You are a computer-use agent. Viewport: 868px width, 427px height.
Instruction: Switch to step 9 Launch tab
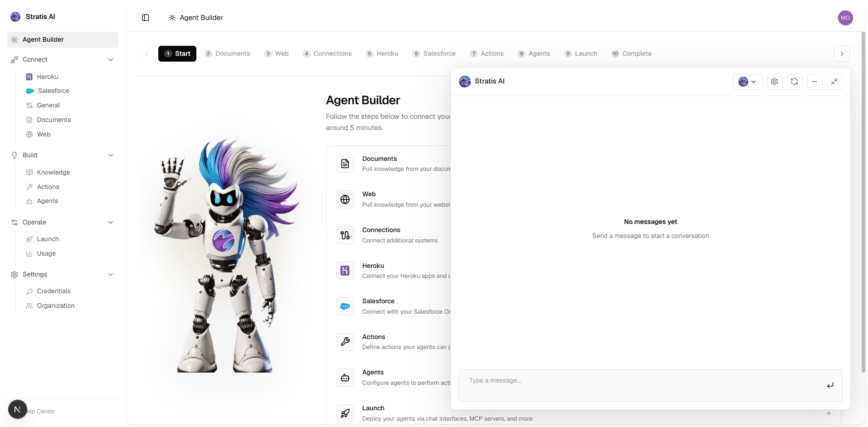tap(581, 53)
